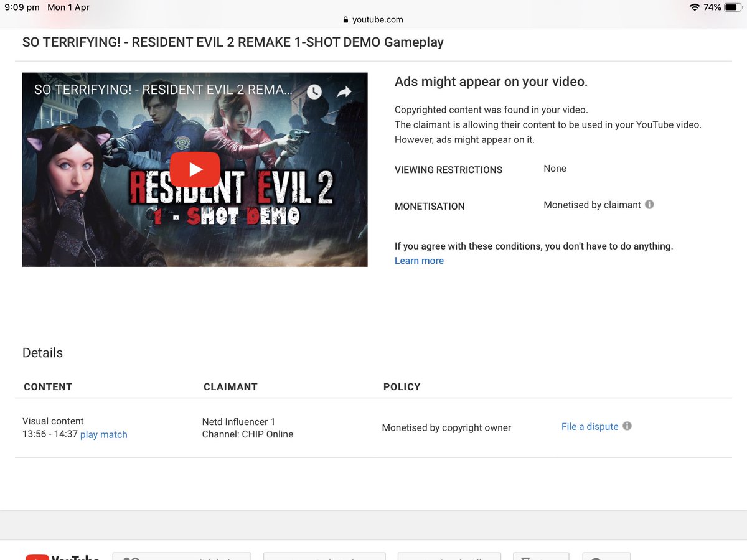Select the 'Netd Influencer 1' claimant text
This screenshot has width=747, height=560.
238,421
